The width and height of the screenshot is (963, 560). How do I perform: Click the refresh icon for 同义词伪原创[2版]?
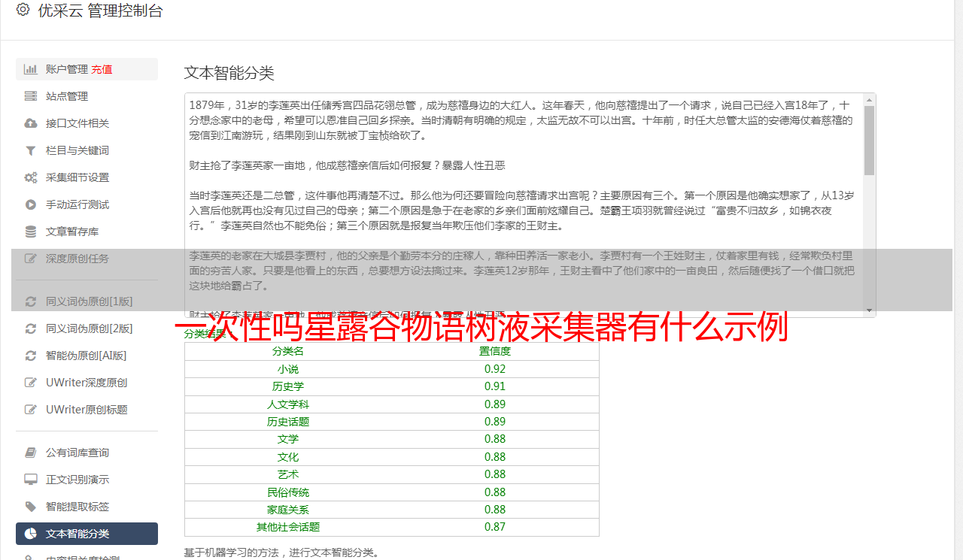[x=31, y=328]
